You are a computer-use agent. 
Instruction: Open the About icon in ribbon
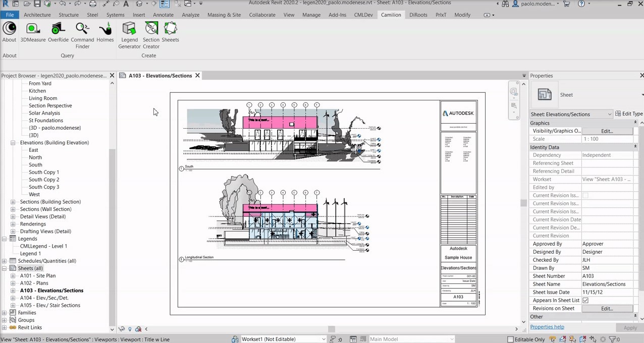tap(9, 32)
